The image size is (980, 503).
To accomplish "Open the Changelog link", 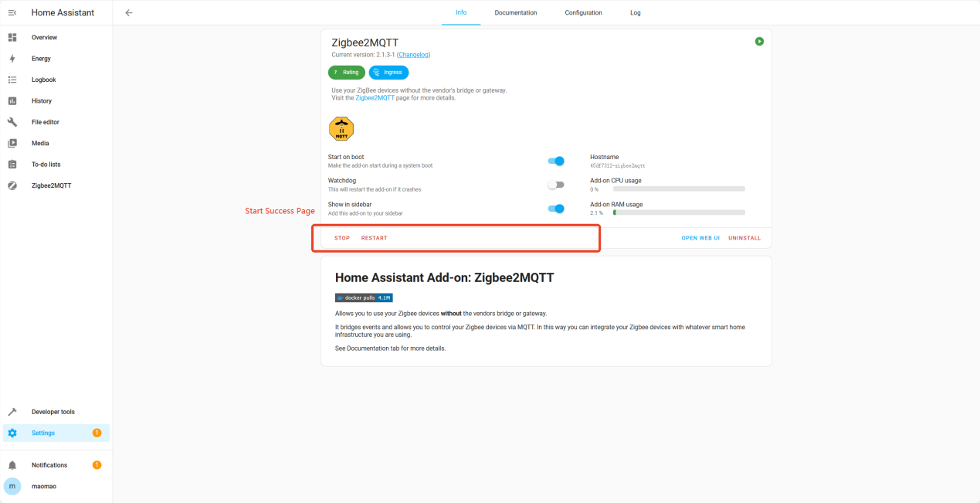I will click(413, 55).
